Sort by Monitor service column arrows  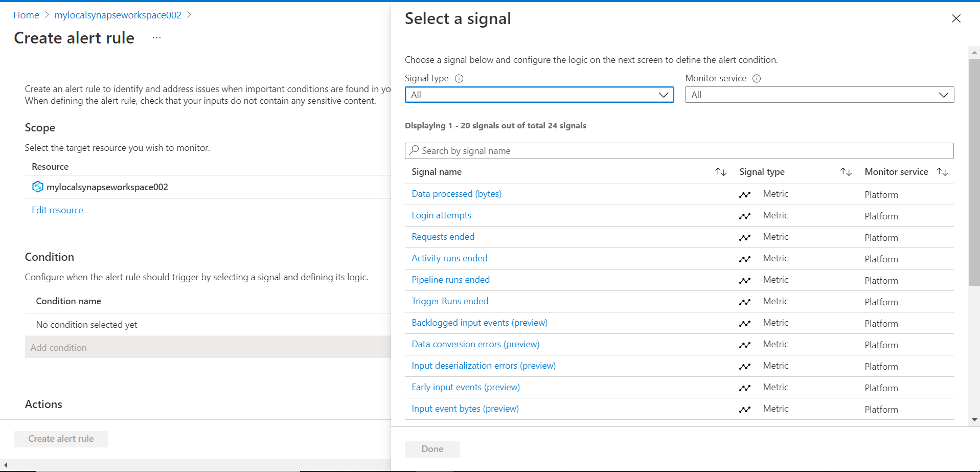tap(942, 172)
